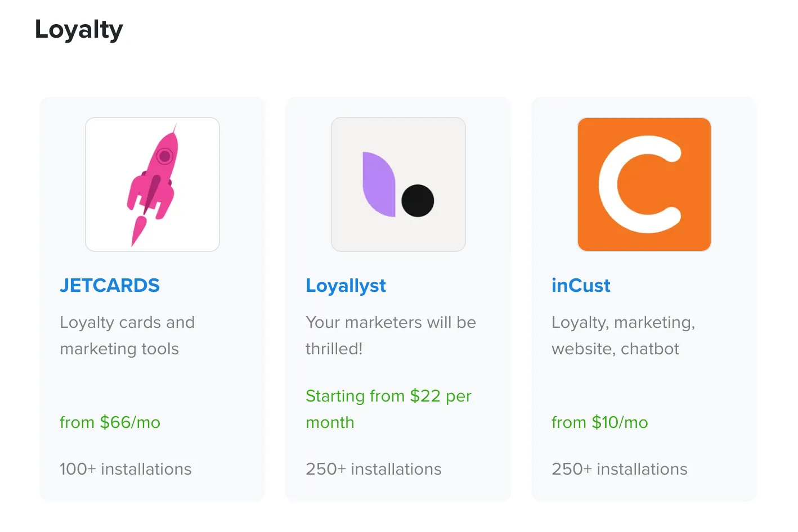Click the "from $66/mo" price label
The height and width of the screenshot is (532, 798).
(110, 422)
